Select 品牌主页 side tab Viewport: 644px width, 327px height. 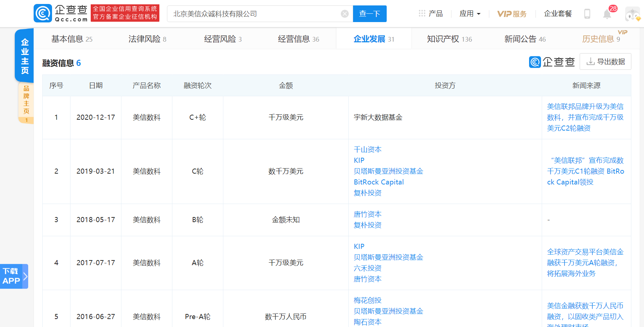click(26, 103)
